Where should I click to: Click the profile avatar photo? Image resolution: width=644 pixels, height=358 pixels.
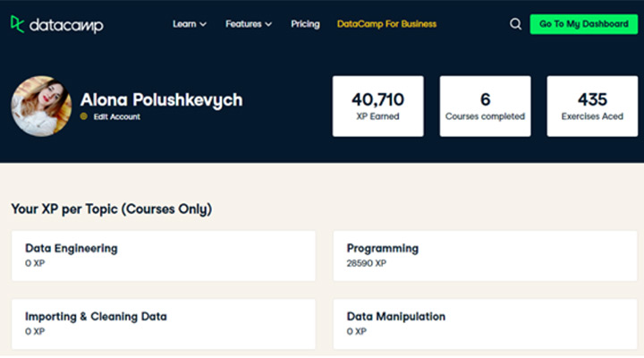pyautogui.click(x=40, y=106)
